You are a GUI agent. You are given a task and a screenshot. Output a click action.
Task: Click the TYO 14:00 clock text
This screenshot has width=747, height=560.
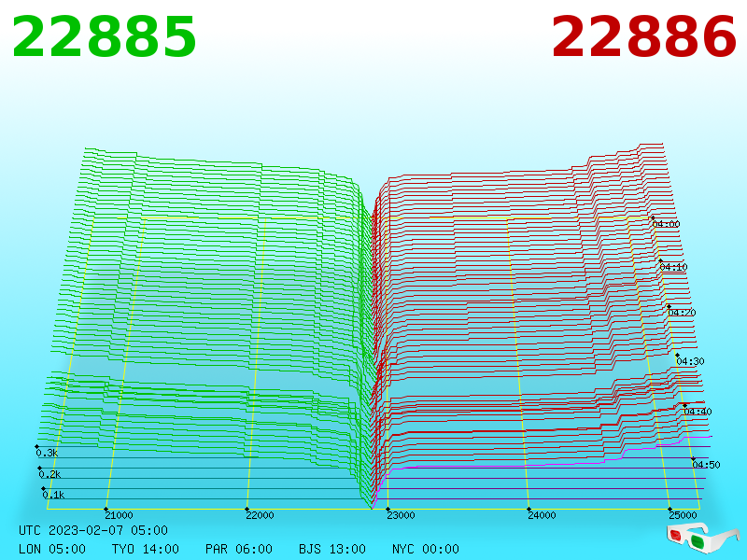[146, 549]
